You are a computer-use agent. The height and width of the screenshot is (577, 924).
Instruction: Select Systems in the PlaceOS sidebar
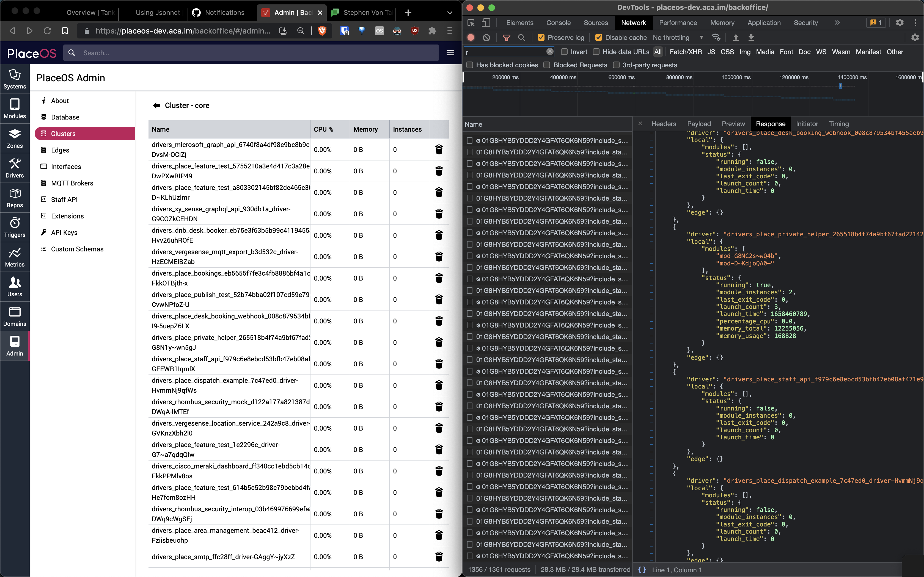[x=15, y=79]
